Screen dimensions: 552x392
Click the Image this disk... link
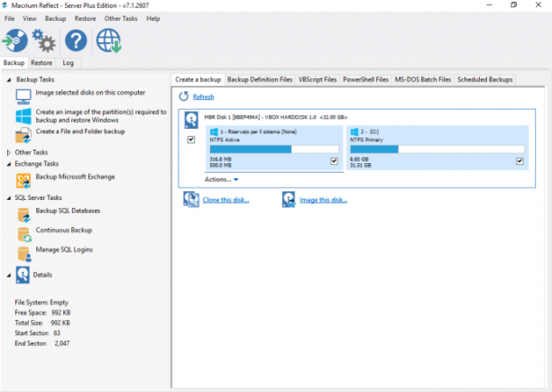324,200
